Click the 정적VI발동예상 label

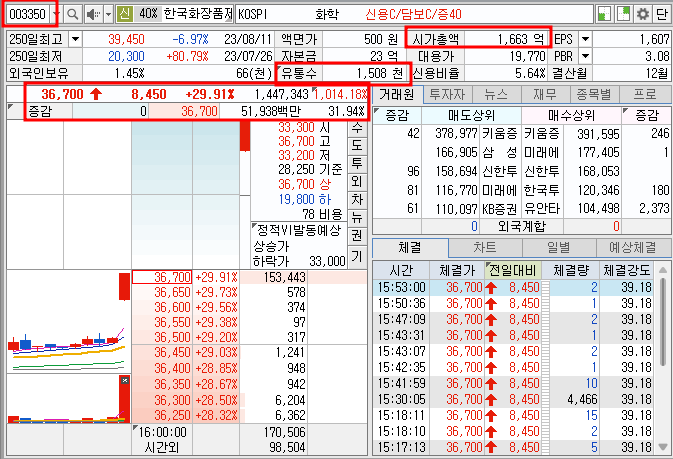[x=299, y=230]
